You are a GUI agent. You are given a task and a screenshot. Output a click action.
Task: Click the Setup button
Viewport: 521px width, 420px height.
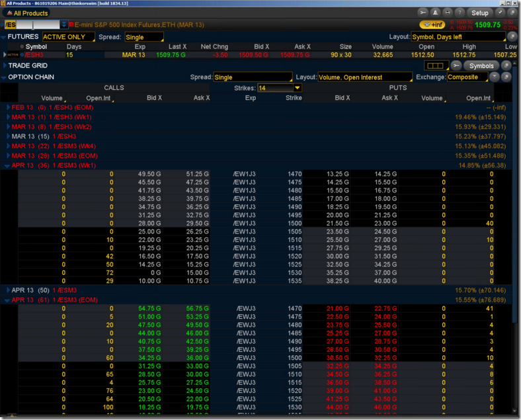pos(480,13)
